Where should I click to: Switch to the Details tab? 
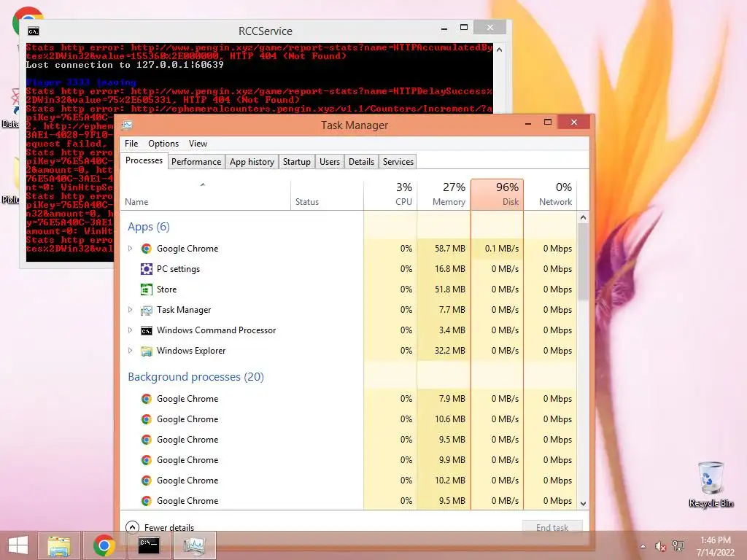click(361, 162)
